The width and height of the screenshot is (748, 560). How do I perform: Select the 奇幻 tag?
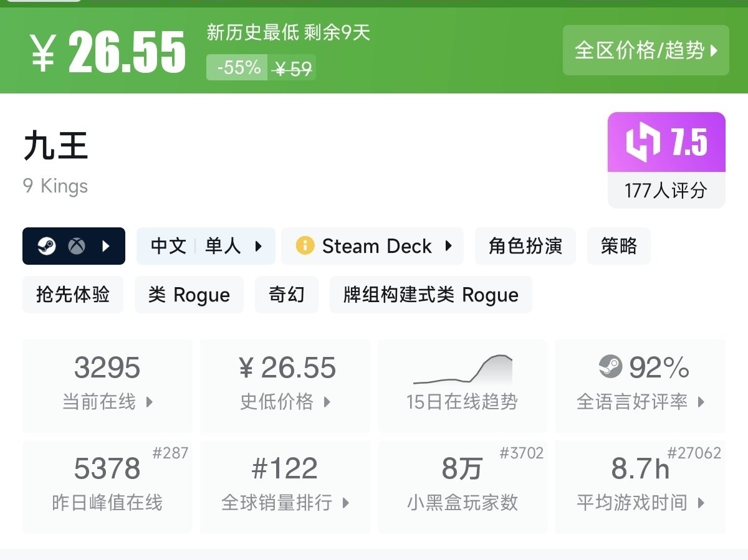click(286, 295)
